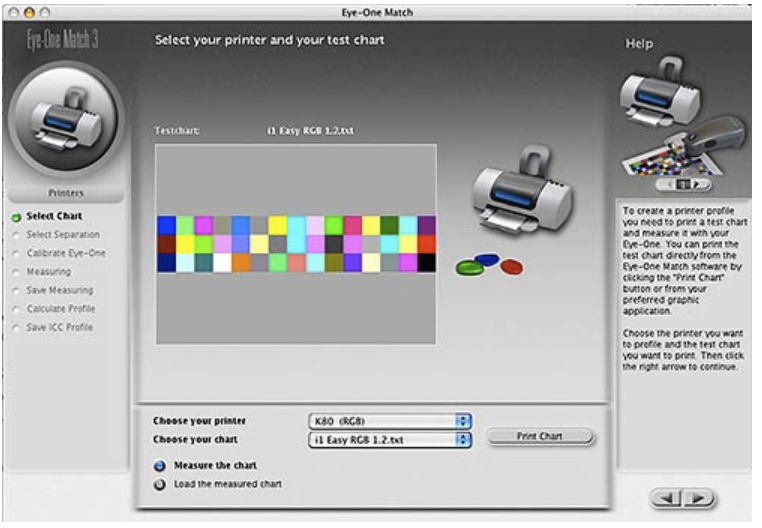Select the Measure the chart radio button
This screenshot has height=528, width=762.
point(159,466)
